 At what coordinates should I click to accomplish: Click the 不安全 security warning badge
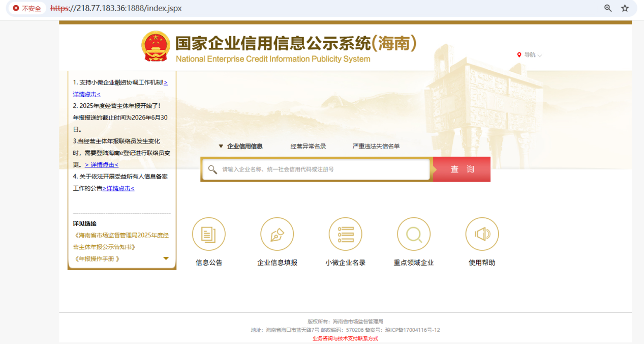(x=27, y=9)
